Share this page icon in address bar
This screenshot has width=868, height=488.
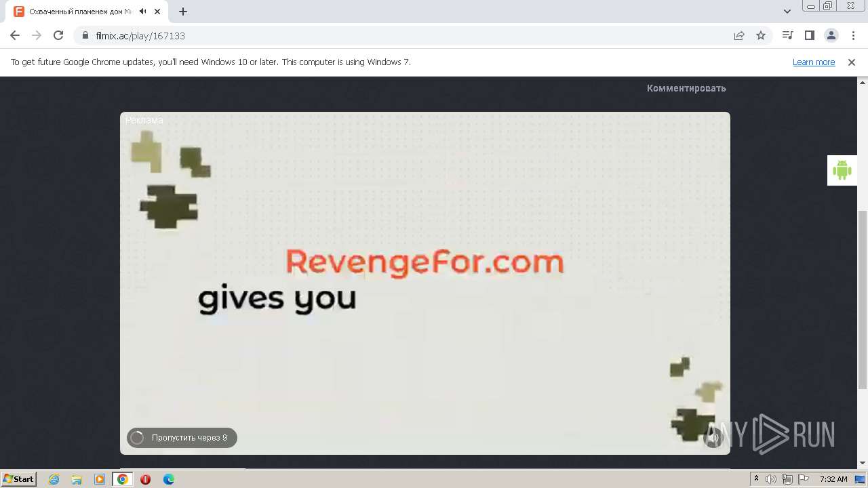pos(739,35)
